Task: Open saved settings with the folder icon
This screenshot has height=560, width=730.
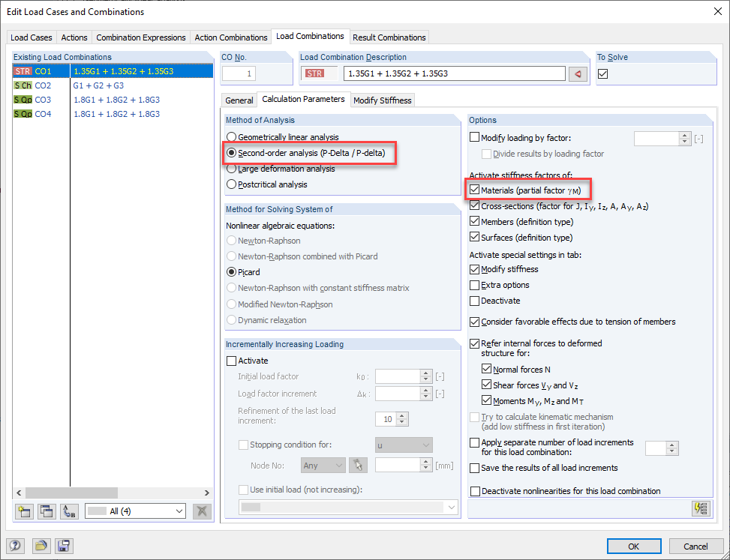Action: 42,546
